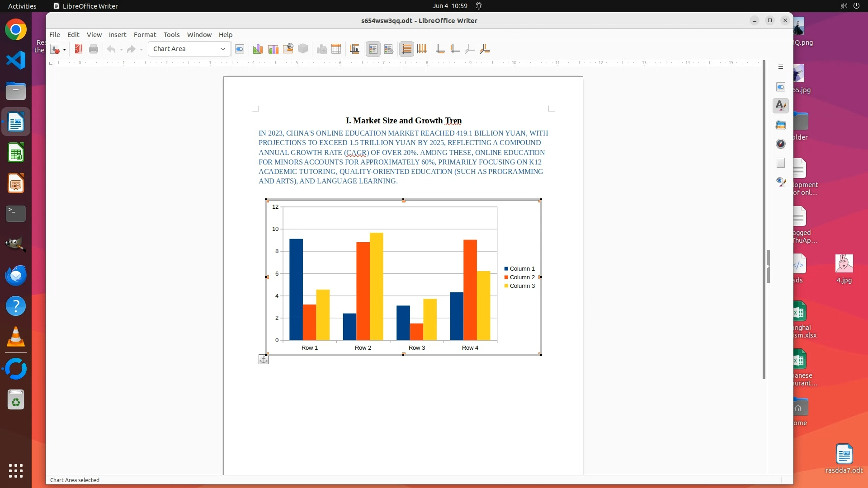Open the Save button dropdown arrow
The image size is (868, 488).
[x=64, y=49]
